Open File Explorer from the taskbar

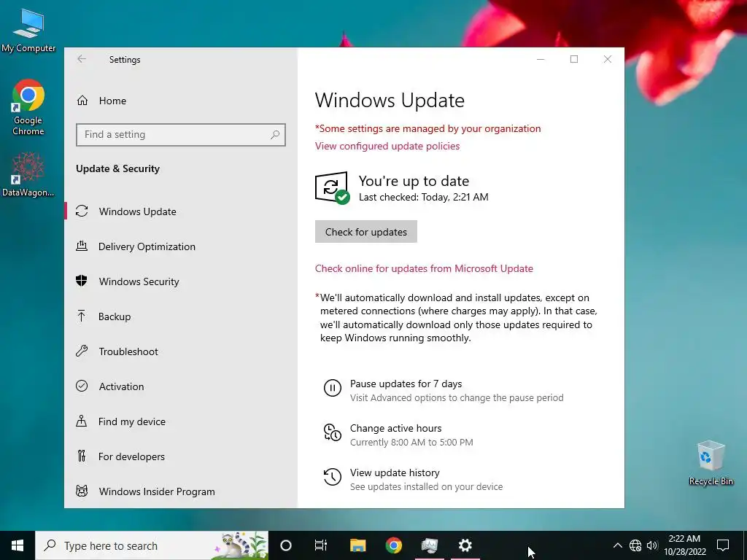pyautogui.click(x=357, y=545)
